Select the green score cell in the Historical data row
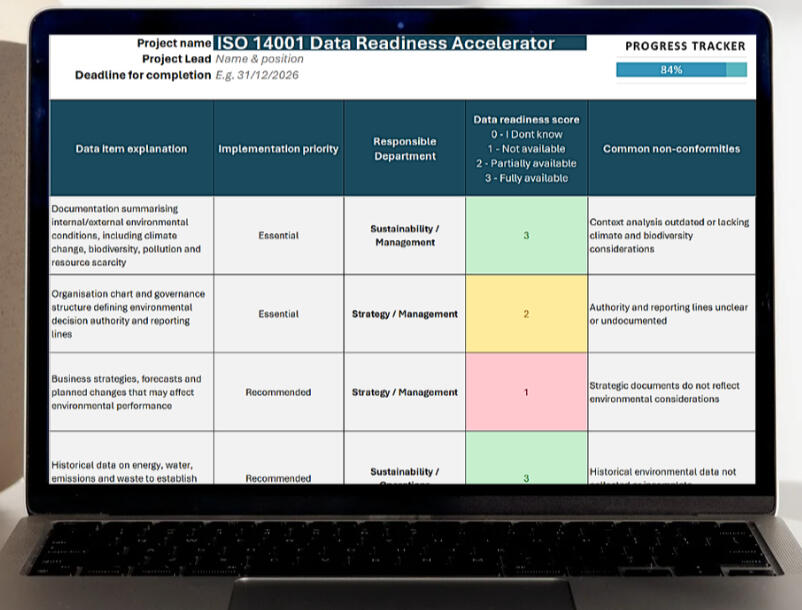Viewport: 802px width, 610px height. point(526,458)
